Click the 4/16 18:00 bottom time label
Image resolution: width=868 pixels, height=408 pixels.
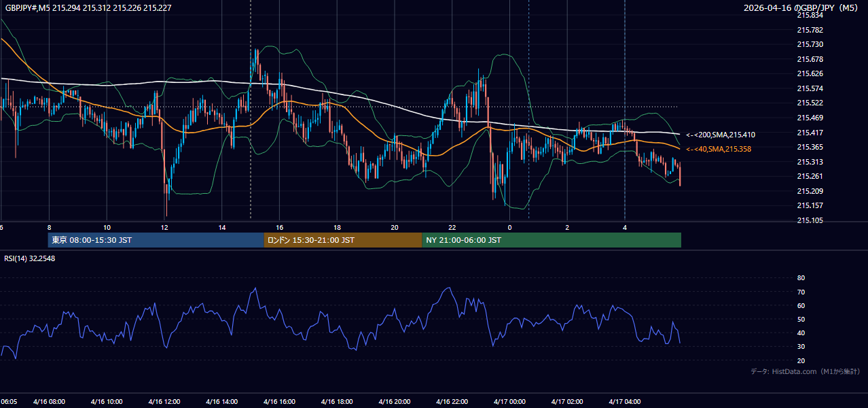pos(337,402)
